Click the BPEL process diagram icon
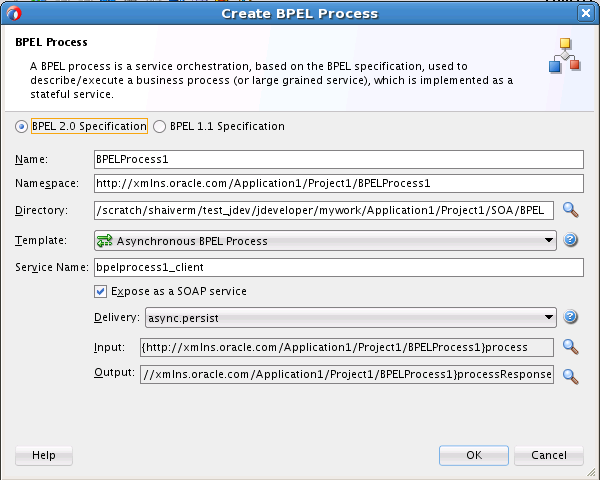Image resolution: width=601 pixels, height=480 pixels. point(565,55)
